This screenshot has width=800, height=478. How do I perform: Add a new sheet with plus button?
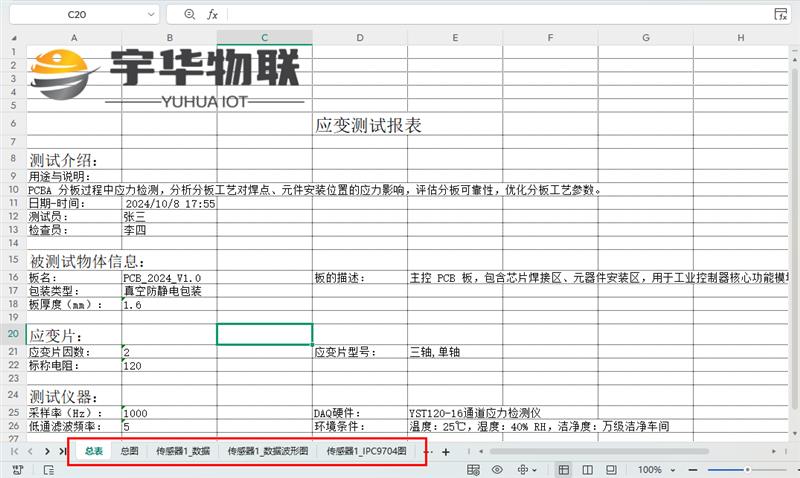point(446,452)
